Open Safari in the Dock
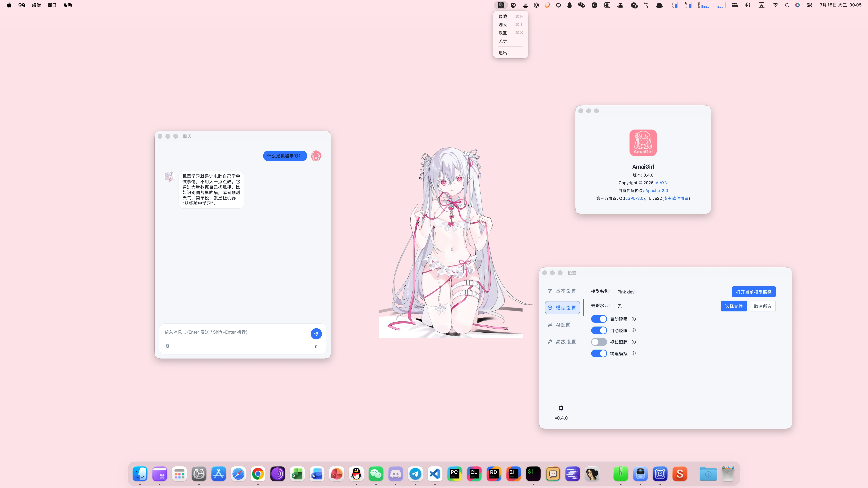868x488 pixels. (x=238, y=474)
